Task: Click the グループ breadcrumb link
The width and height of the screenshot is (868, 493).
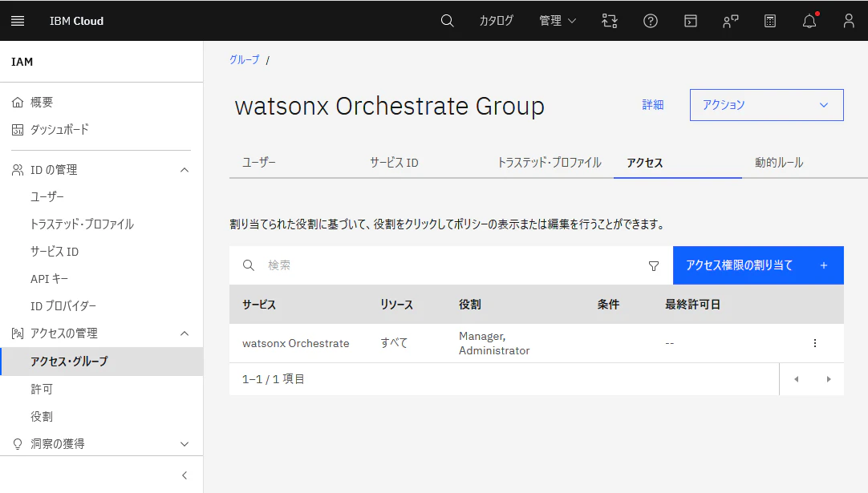Action: pyautogui.click(x=244, y=60)
